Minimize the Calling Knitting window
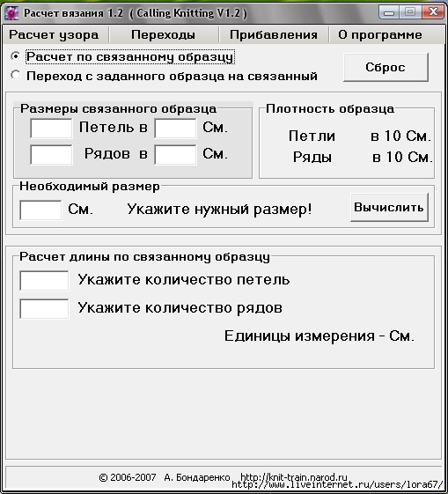The image size is (448, 494). [x=389, y=13]
